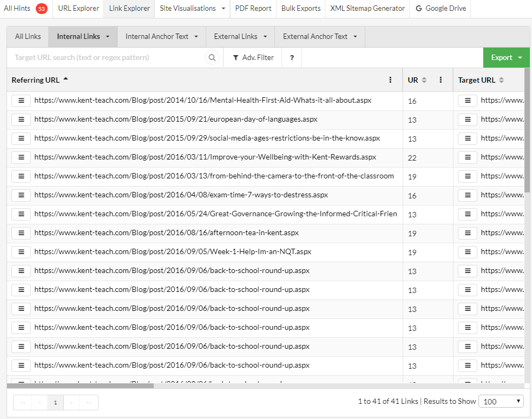The image size is (532, 419).
Task: Click the 53 hints badge
Action: [x=42, y=9]
